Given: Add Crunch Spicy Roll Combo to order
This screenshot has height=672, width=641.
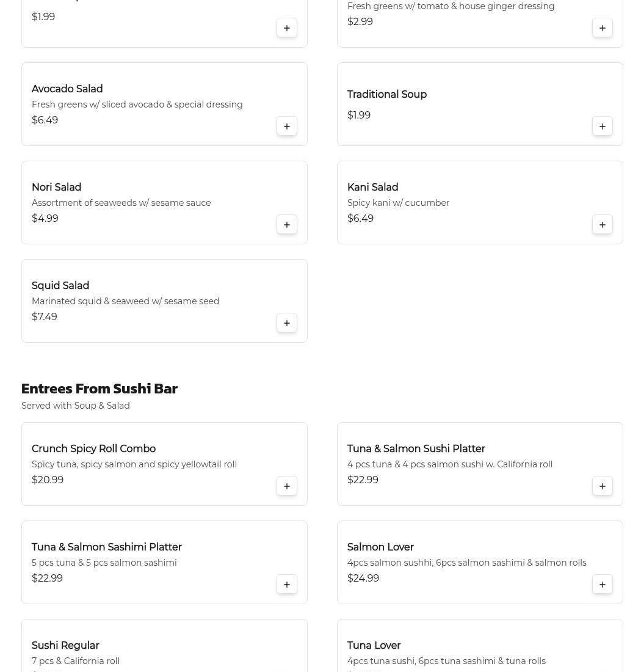Looking at the screenshot, I should pyautogui.click(x=287, y=486).
